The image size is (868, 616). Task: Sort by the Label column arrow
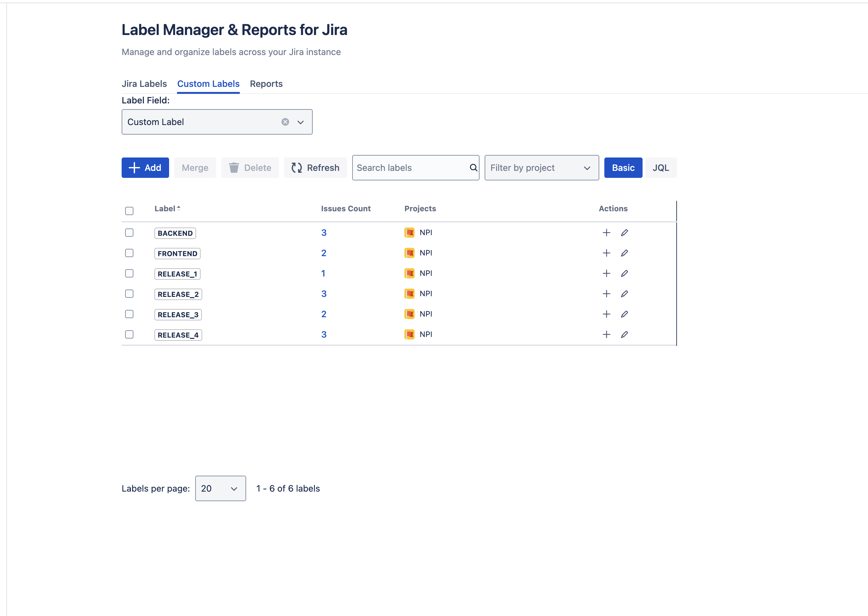pyautogui.click(x=178, y=209)
